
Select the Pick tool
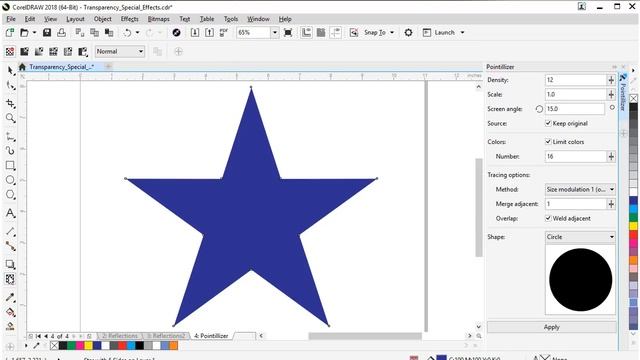(x=10, y=70)
